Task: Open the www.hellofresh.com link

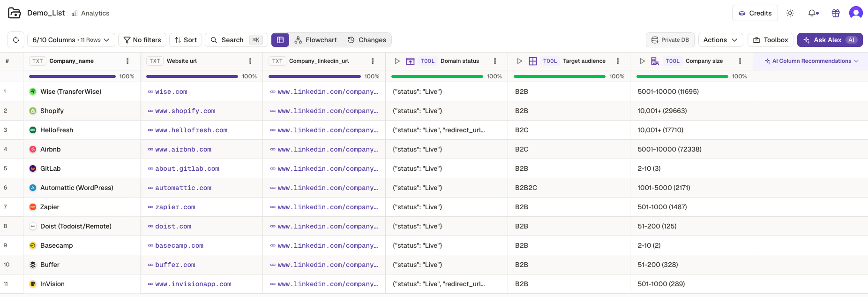Action: [191, 130]
